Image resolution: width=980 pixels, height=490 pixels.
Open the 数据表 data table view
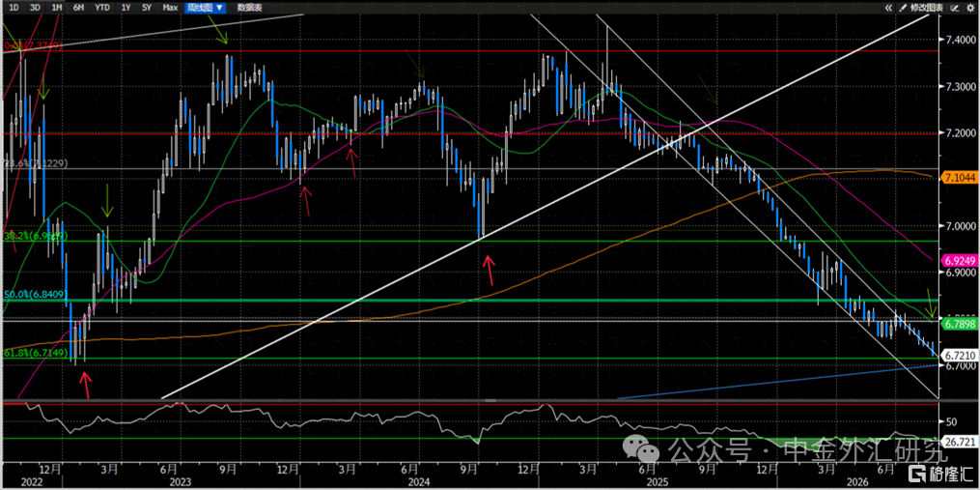point(250,8)
